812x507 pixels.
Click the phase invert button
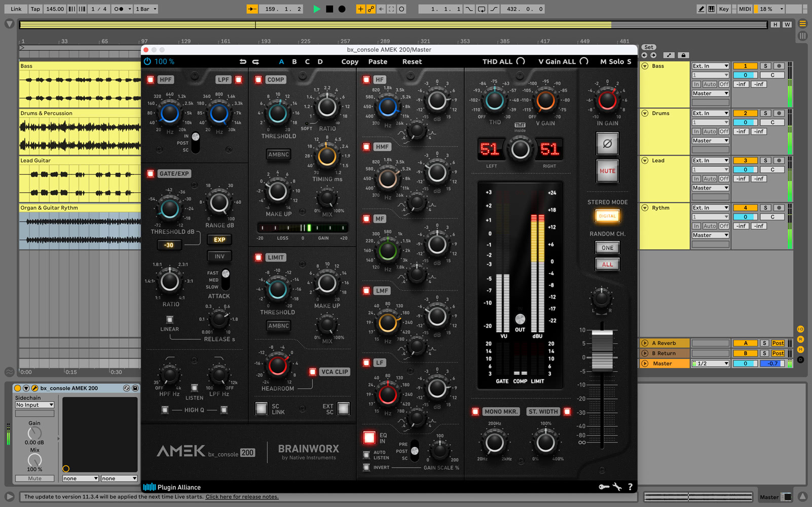point(607,144)
